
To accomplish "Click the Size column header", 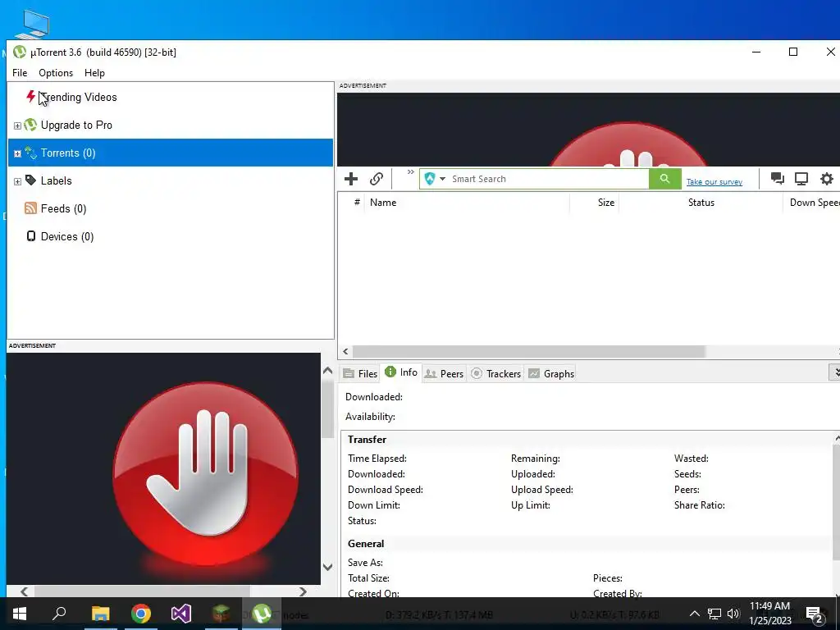I will click(x=594, y=203).
